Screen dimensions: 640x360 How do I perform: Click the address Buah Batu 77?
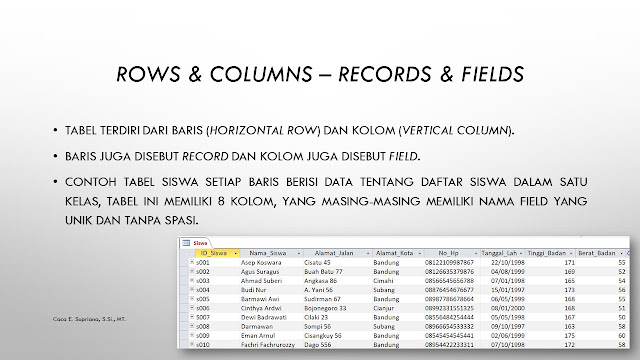(x=323, y=271)
